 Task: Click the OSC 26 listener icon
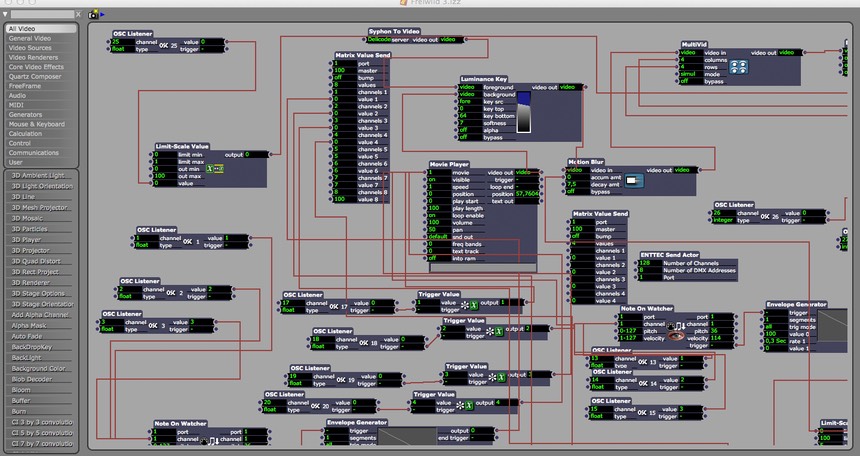pos(770,216)
